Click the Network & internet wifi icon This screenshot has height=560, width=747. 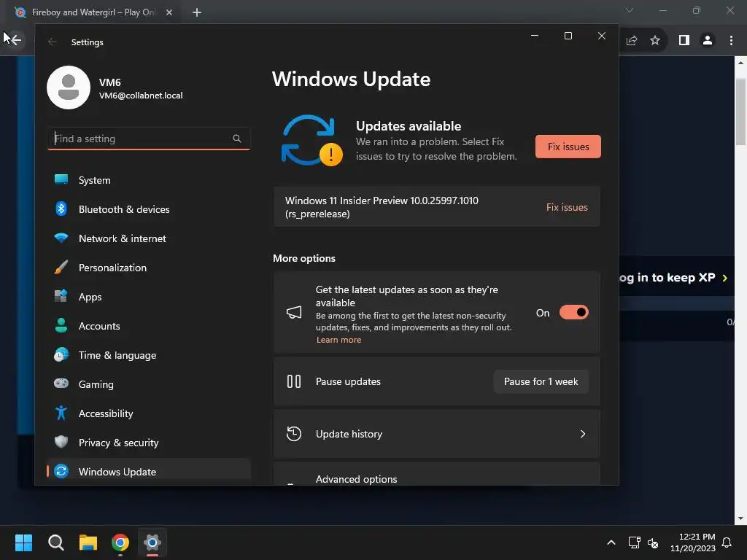(61, 238)
